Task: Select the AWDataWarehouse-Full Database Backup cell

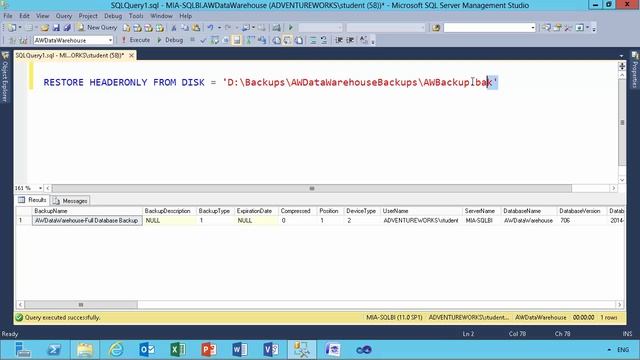Action: pyautogui.click(x=87, y=220)
